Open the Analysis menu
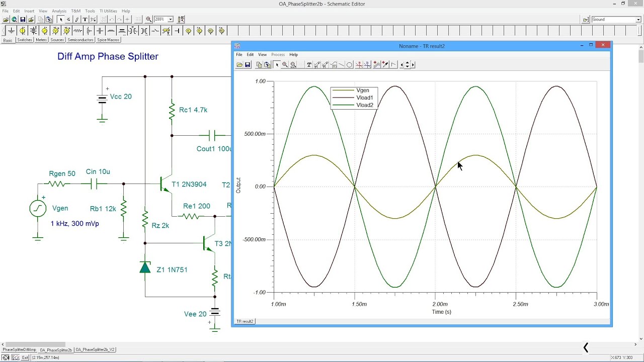644x362 pixels. [59, 11]
